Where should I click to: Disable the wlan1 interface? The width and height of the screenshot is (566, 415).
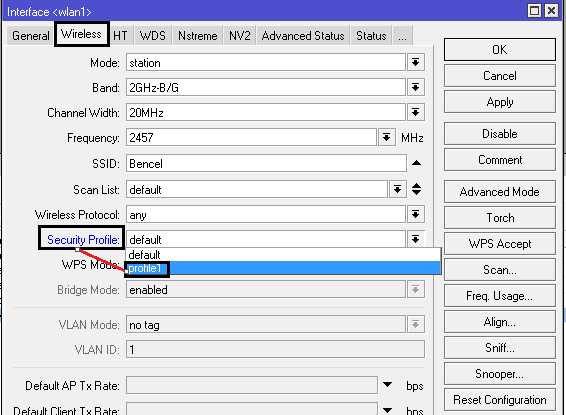500,134
